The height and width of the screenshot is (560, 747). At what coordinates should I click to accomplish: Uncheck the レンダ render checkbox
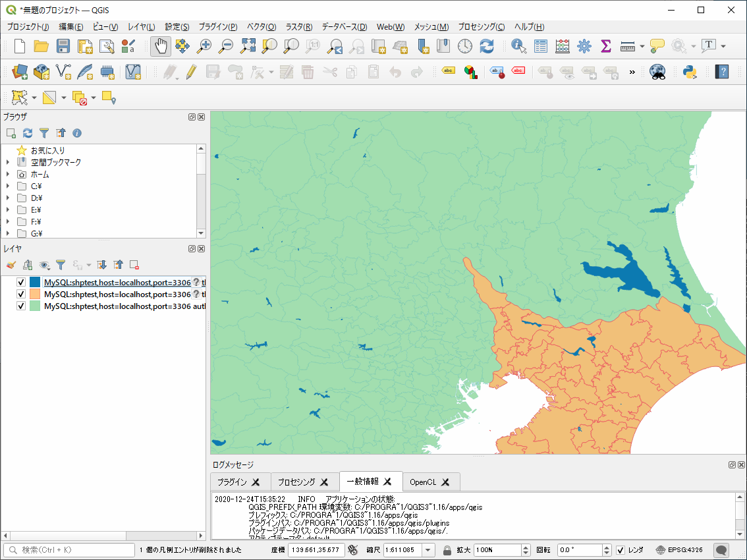tap(621, 550)
